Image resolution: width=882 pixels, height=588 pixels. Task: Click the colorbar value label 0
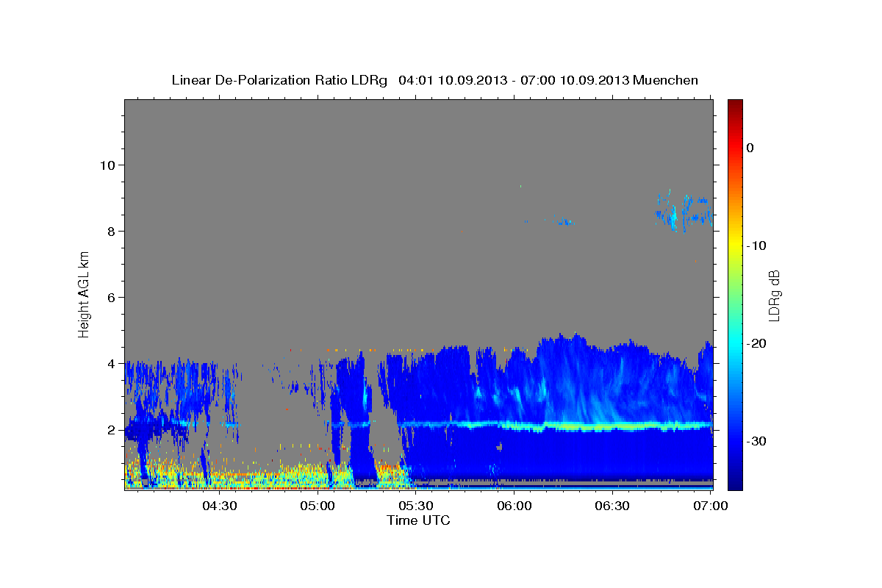click(x=750, y=148)
